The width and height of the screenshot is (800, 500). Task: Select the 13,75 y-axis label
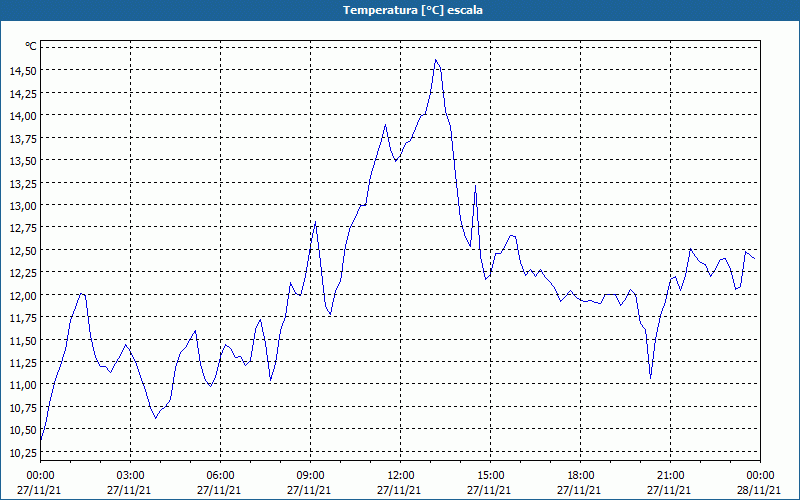click(x=23, y=138)
